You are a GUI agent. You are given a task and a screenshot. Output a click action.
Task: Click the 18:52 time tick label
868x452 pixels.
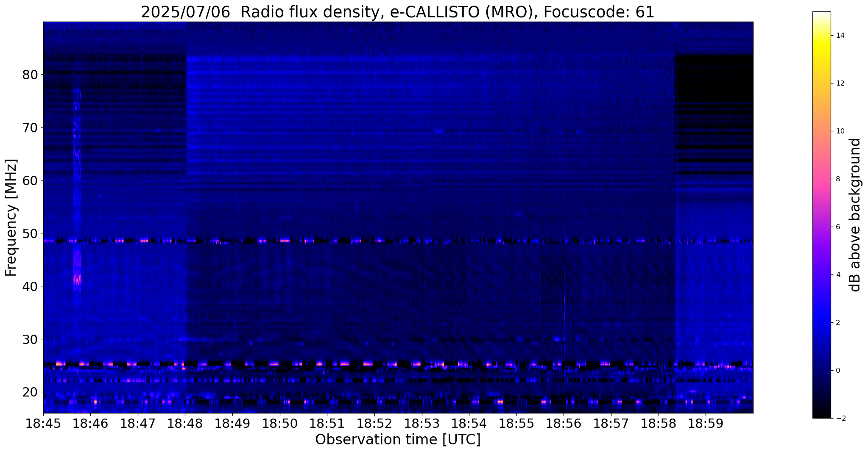[374, 423]
